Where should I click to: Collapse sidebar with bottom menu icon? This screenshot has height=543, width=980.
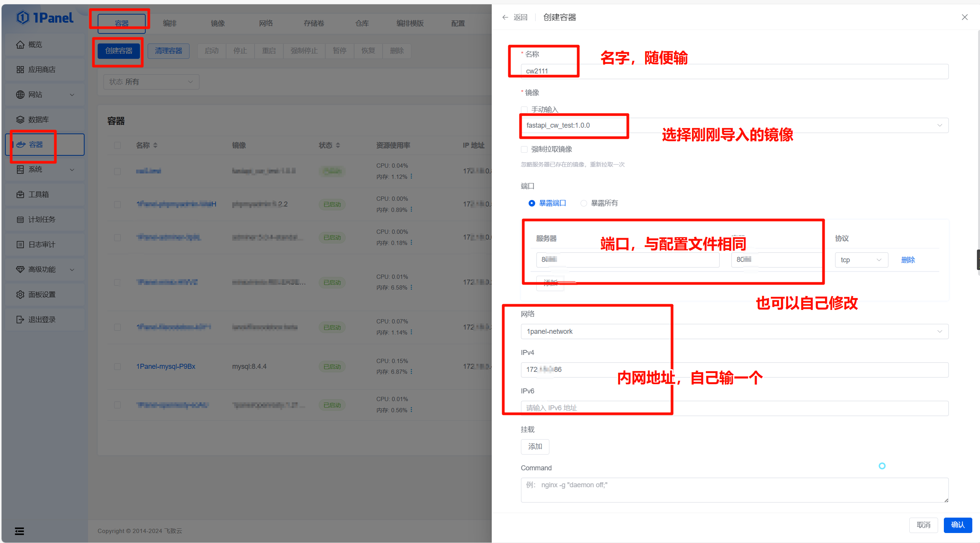19,531
